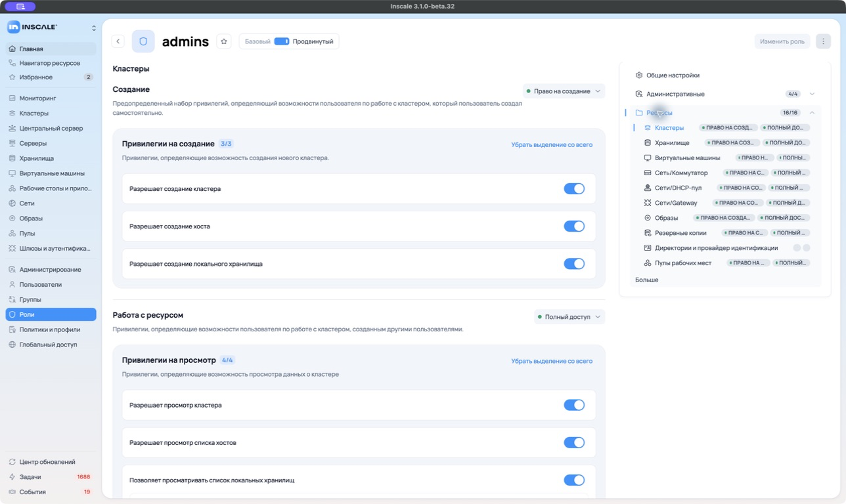Click Убрать выделение со всего for просмотр

(x=552, y=362)
